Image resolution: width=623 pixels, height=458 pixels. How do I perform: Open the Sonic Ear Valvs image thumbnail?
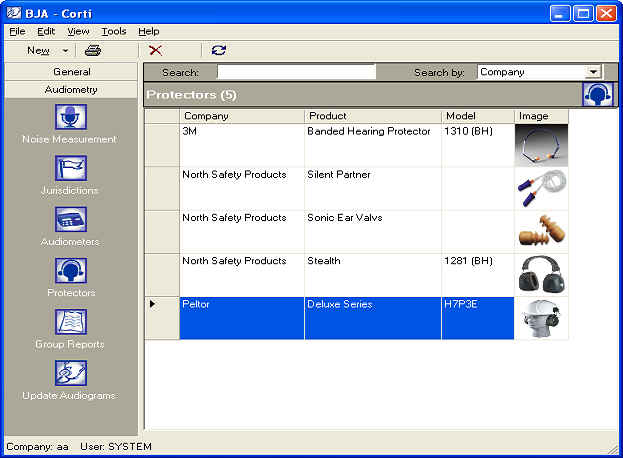click(x=541, y=232)
